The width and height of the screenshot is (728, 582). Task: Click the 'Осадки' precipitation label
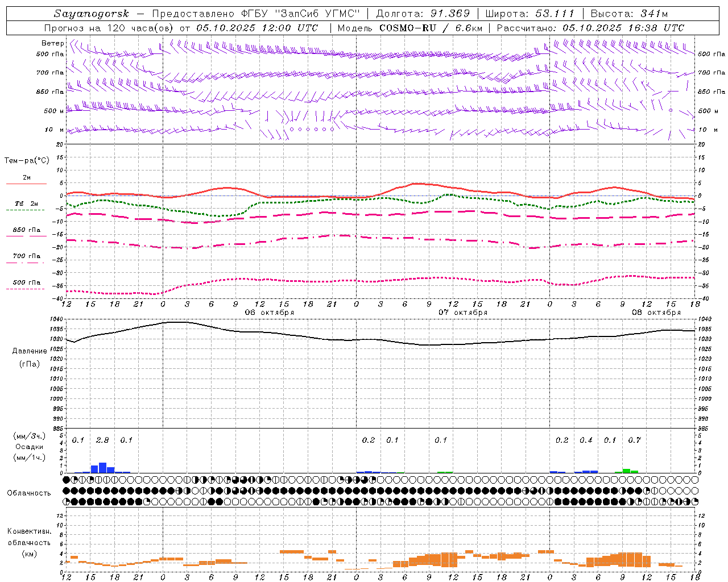pos(29,447)
